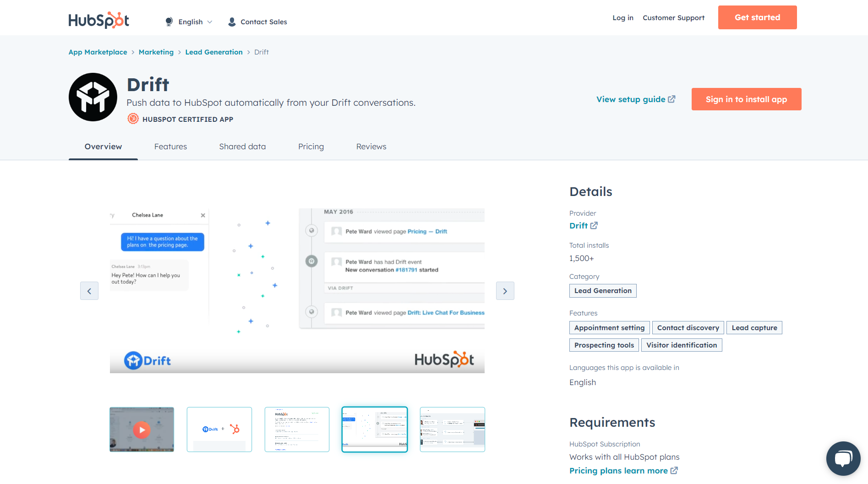Click the Contact Sales person icon
Viewport: 868px width, 484px height.
[x=232, y=22]
